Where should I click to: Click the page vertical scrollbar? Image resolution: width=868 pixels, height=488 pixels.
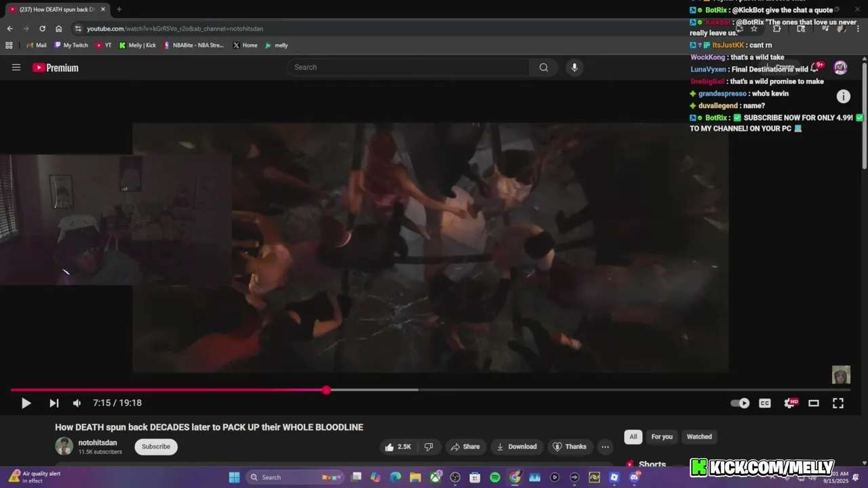[x=865, y=115]
